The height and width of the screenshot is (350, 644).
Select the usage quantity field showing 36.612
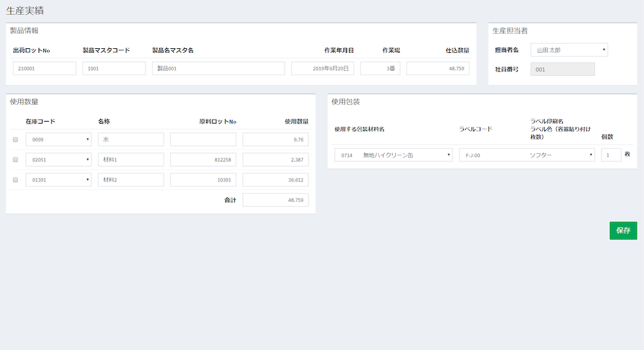[x=276, y=180]
